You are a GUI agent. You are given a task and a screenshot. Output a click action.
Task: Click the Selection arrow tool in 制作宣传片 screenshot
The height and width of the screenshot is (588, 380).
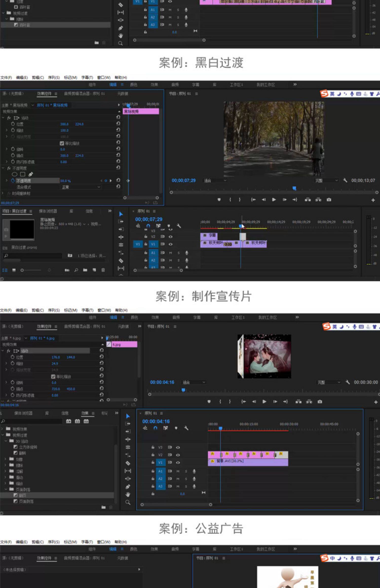click(x=128, y=416)
